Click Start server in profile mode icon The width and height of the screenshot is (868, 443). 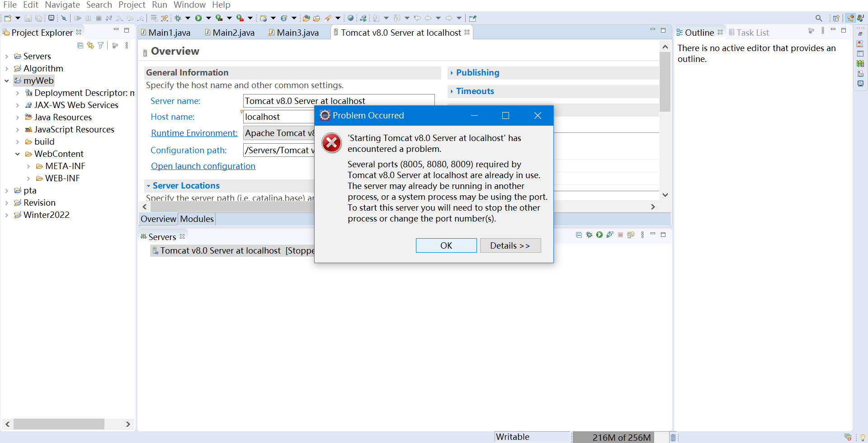[610, 235]
